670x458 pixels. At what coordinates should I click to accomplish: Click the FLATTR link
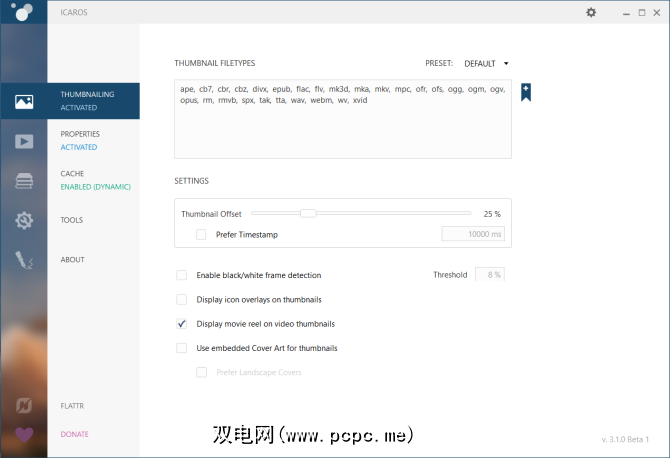click(x=72, y=406)
